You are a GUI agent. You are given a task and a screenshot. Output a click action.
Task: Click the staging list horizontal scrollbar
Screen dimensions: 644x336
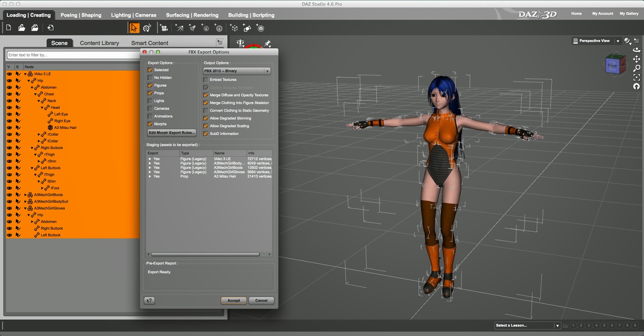pyautogui.click(x=205, y=254)
